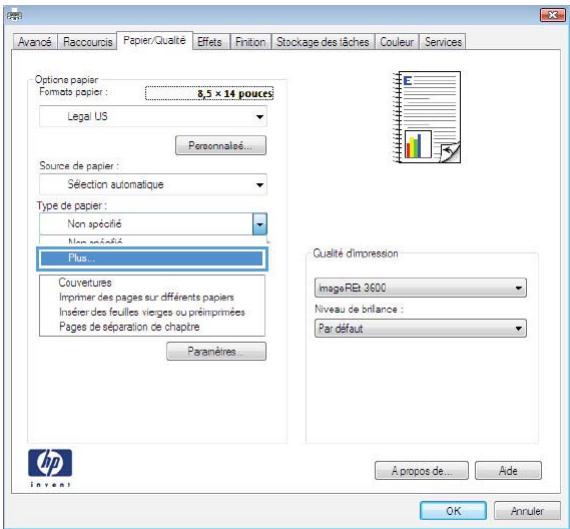570x529 pixels.
Task: Expand the Sélection automatique source dropdown
Action: [x=153, y=184]
